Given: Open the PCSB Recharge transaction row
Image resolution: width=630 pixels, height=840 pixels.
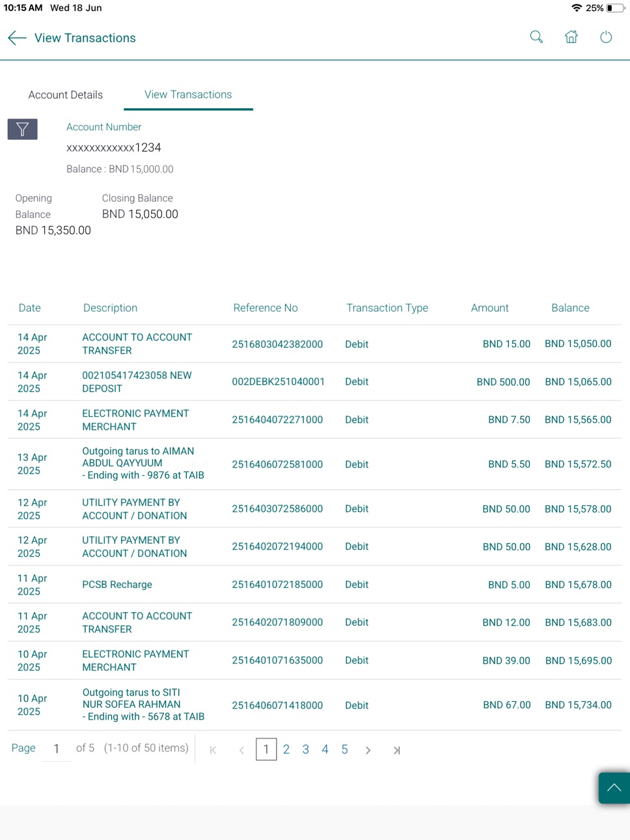Looking at the screenshot, I should click(314, 585).
